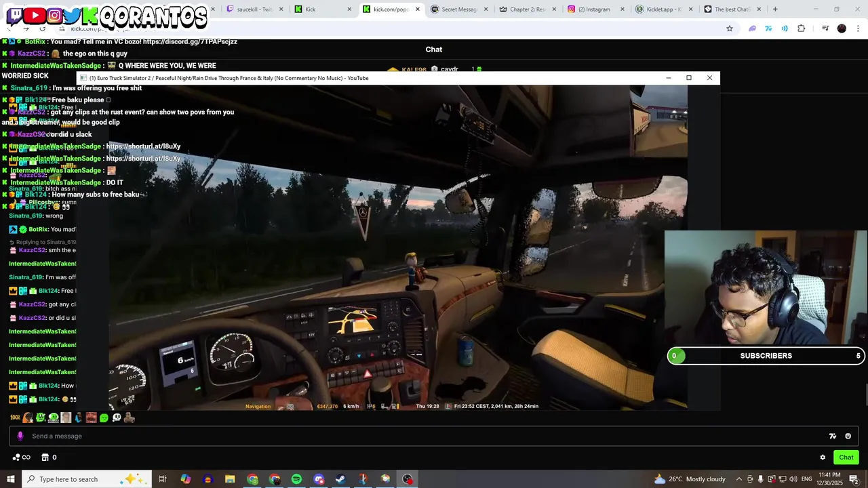Open the gift shop icon showing 0
Viewport: 868px width, 488px height.
coord(49,457)
